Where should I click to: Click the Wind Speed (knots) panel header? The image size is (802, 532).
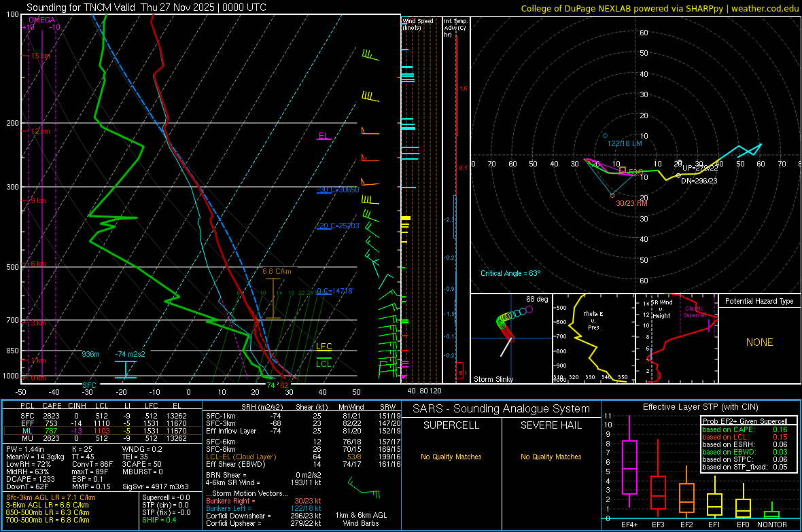pyautogui.click(x=418, y=24)
